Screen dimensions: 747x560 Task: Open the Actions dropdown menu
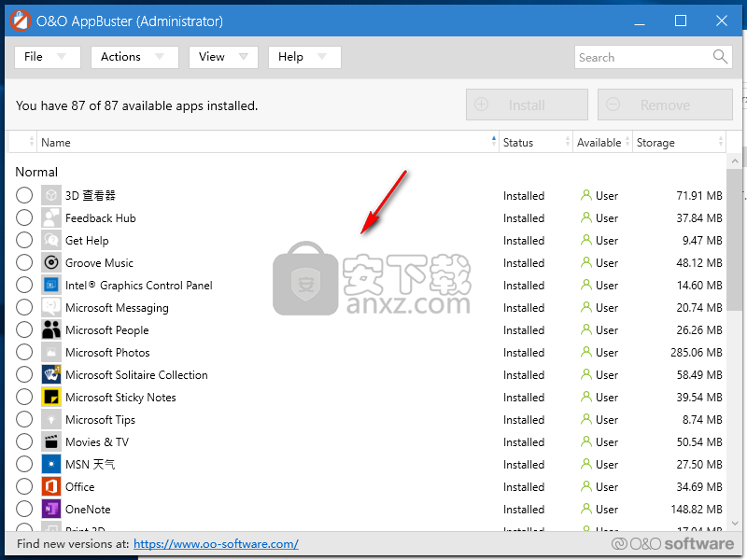(x=134, y=57)
